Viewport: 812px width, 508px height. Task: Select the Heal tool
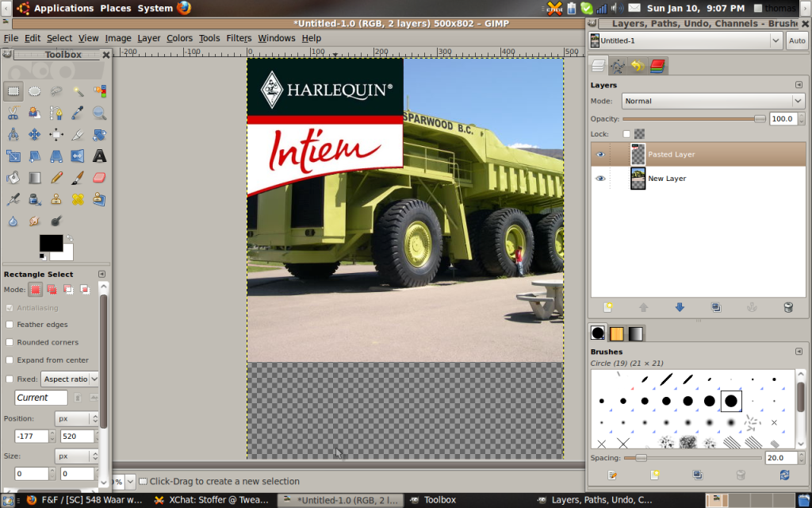[78, 199]
